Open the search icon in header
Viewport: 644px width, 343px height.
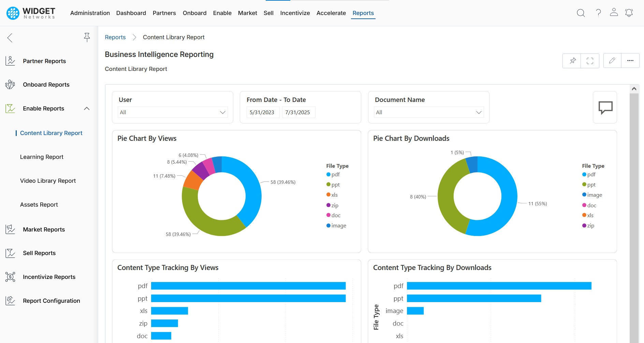[581, 13]
